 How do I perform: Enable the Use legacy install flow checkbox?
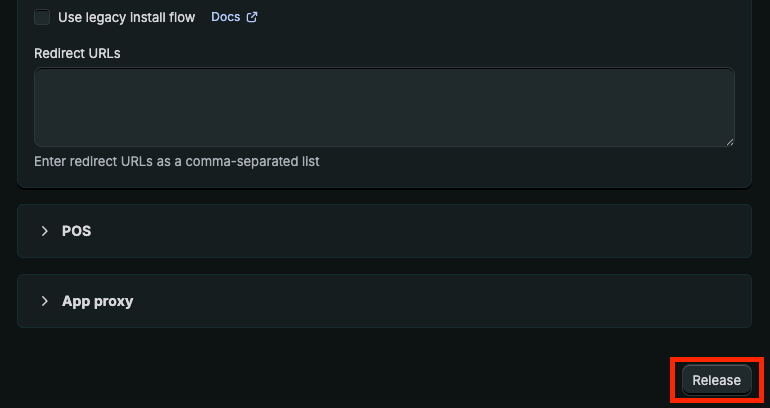[x=42, y=17]
